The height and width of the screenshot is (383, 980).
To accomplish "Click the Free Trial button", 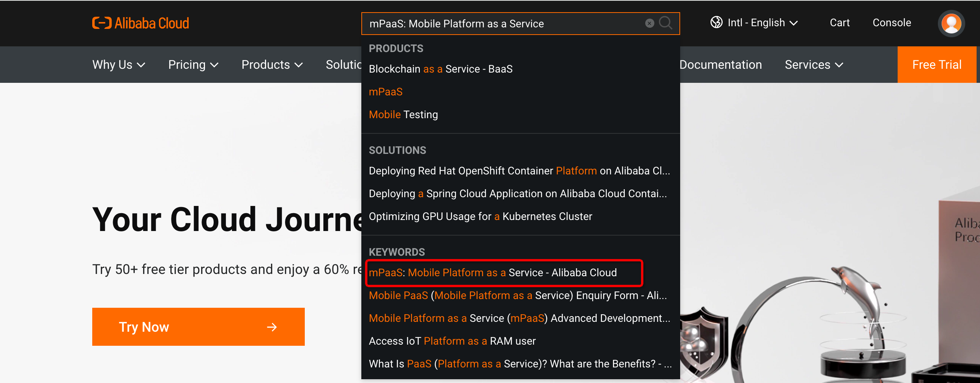I will coord(937,65).
